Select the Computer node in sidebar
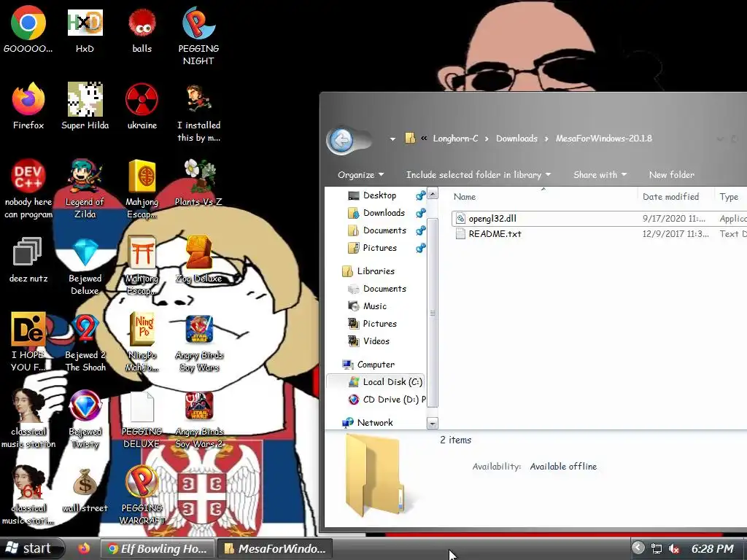Screen dimensions: 747x560 pos(376,365)
